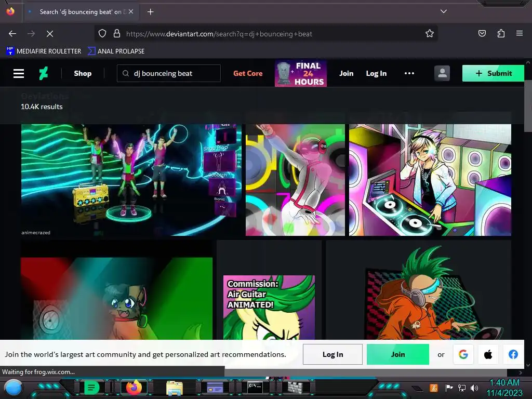
Task: Click the page vertical scrollbar thumb
Action: coord(528,106)
